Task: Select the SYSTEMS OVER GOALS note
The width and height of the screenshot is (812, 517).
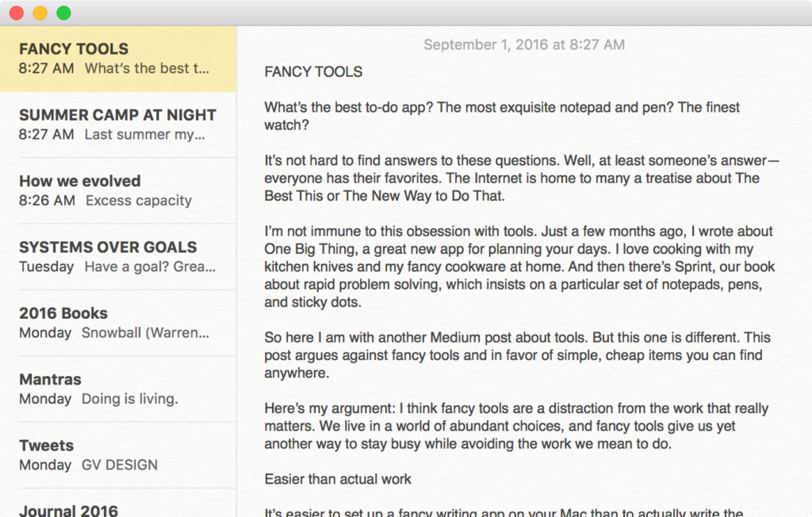Action: pos(117,256)
